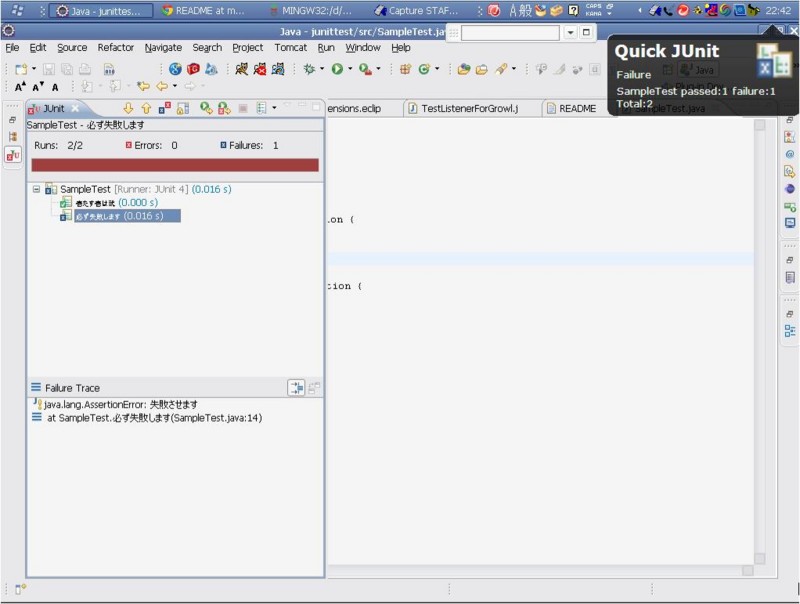This screenshot has width=800, height=604.
Task: Click the Save icon in toolbar
Action: tap(48, 69)
